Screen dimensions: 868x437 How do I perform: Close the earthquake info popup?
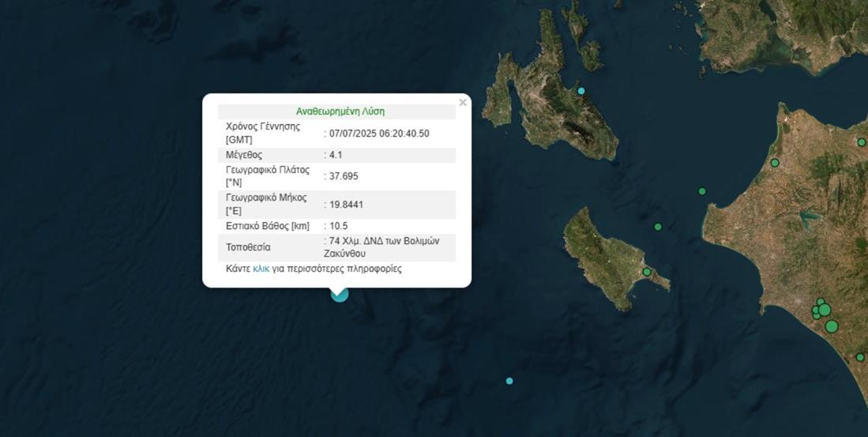tap(463, 103)
